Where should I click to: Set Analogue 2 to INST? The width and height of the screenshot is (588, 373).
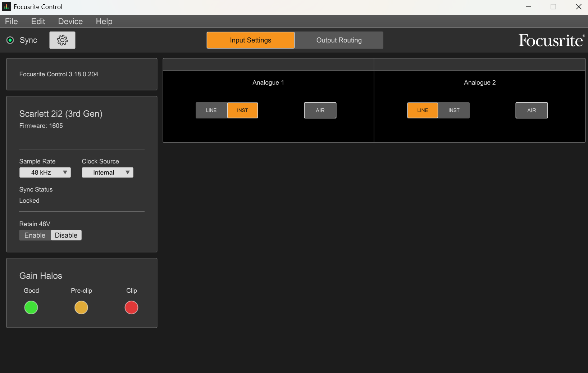[x=454, y=110]
